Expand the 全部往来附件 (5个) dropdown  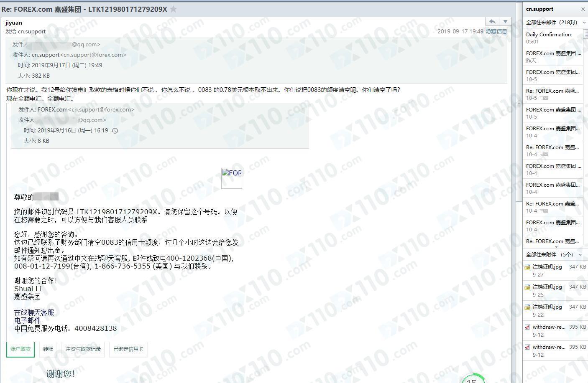[x=580, y=255]
